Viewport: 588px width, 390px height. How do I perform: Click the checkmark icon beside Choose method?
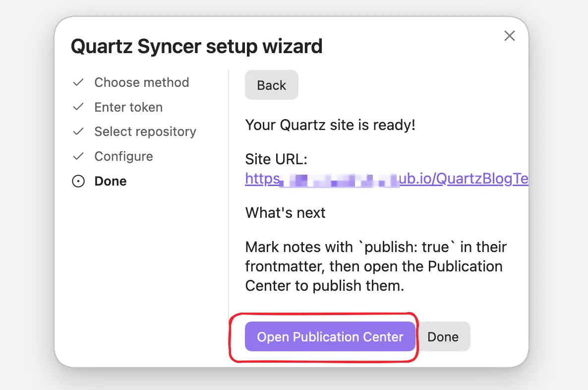pyautogui.click(x=78, y=82)
